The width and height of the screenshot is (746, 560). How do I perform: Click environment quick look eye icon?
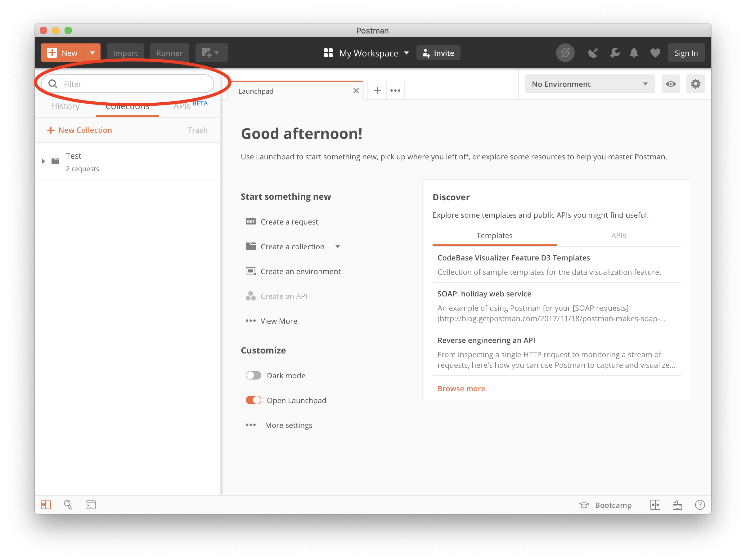pos(671,84)
